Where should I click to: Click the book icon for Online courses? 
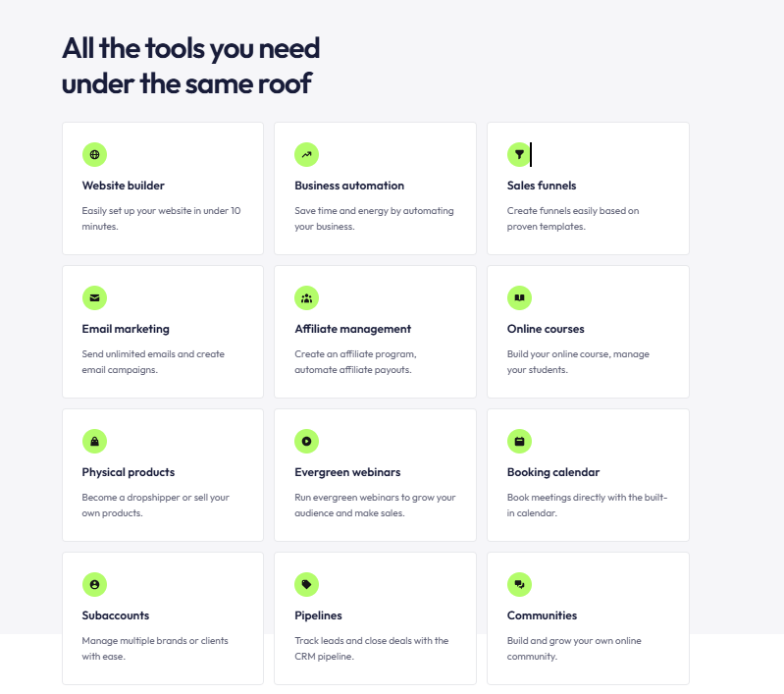pyautogui.click(x=519, y=297)
